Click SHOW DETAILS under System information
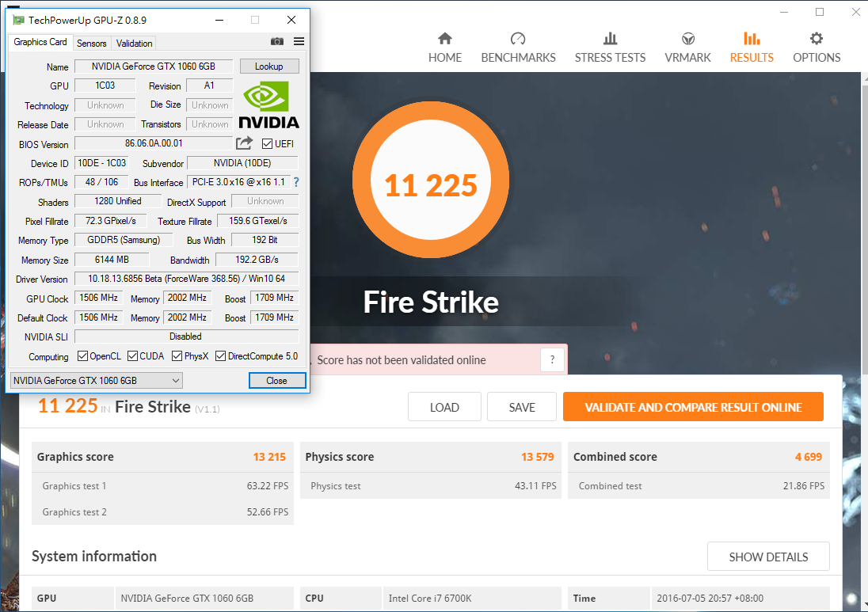Screen dimensions: 868x612 [767, 557]
